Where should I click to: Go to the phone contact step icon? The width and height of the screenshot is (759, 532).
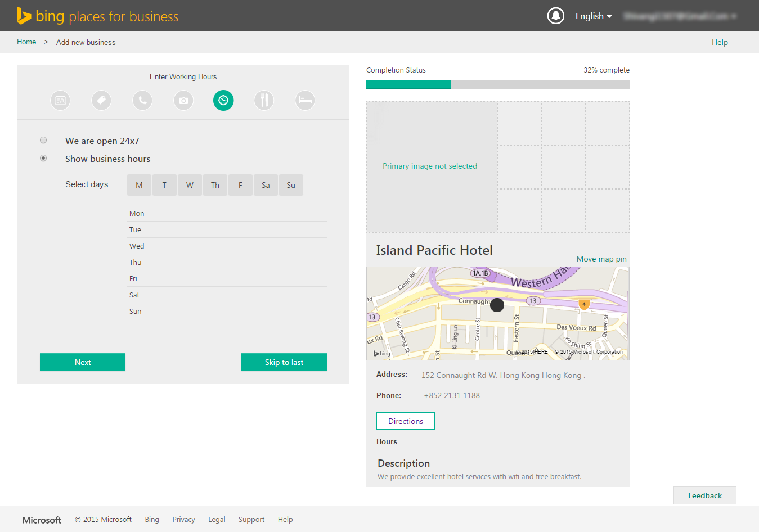click(142, 101)
